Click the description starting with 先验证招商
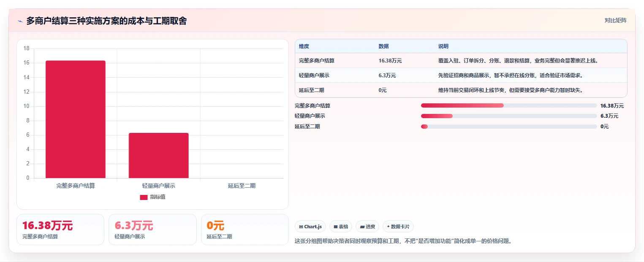The height and width of the screenshot is (262, 644). click(511, 76)
